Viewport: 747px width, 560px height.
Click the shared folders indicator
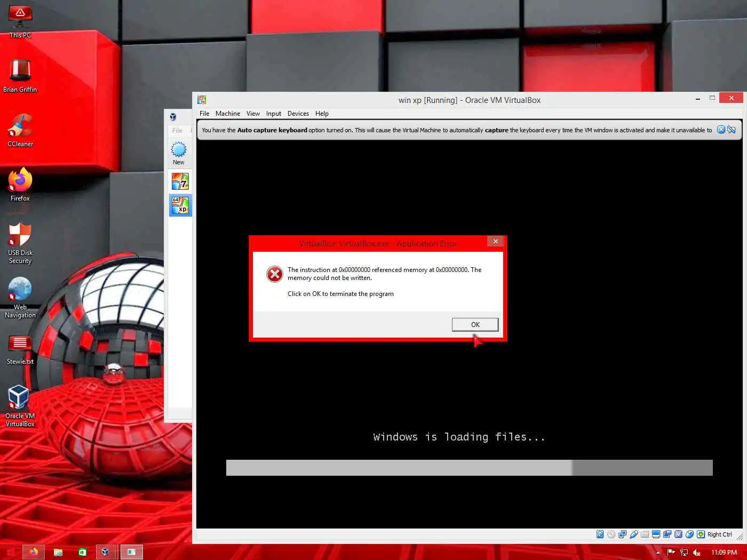click(645, 534)
